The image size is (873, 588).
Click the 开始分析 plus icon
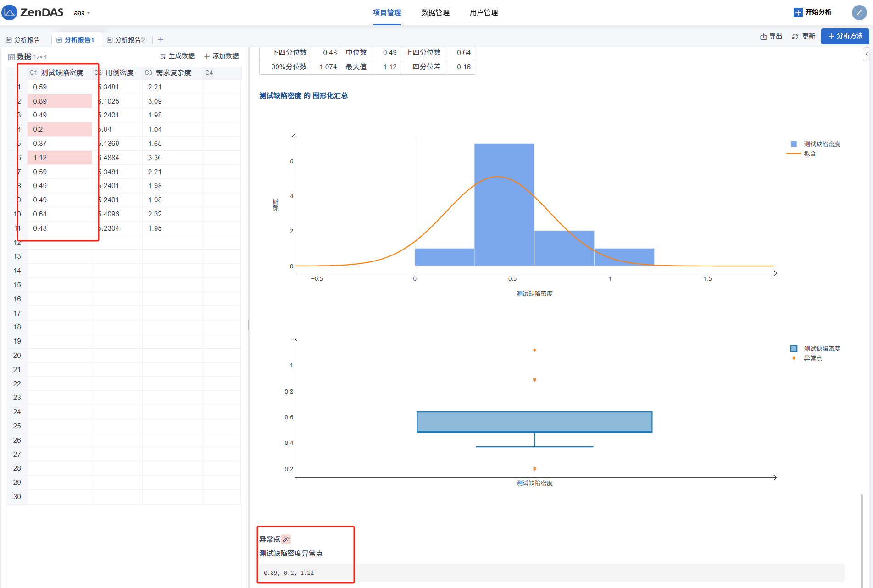pyautogui.click(x=798, y=12)
